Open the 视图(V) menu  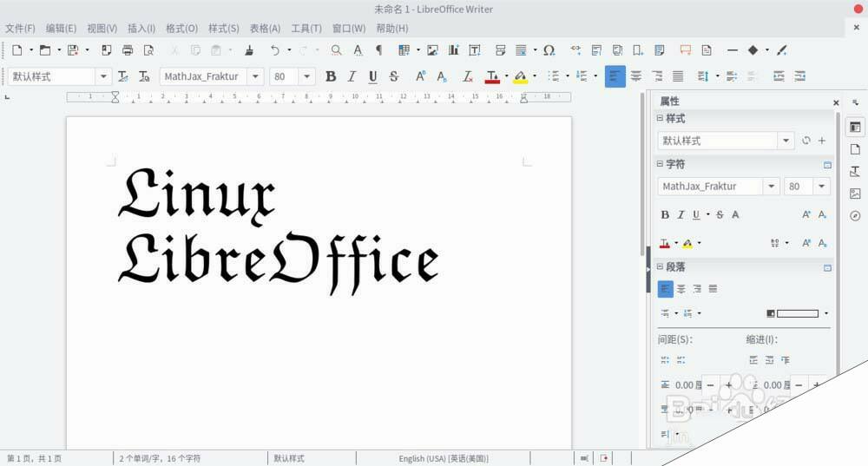102,29
